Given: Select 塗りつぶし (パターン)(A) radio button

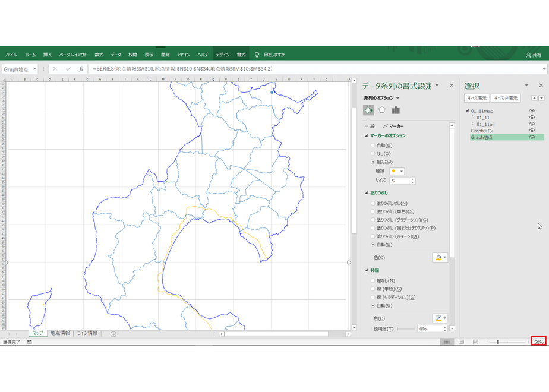Looking at the screenshot, I should click(373, 236).
